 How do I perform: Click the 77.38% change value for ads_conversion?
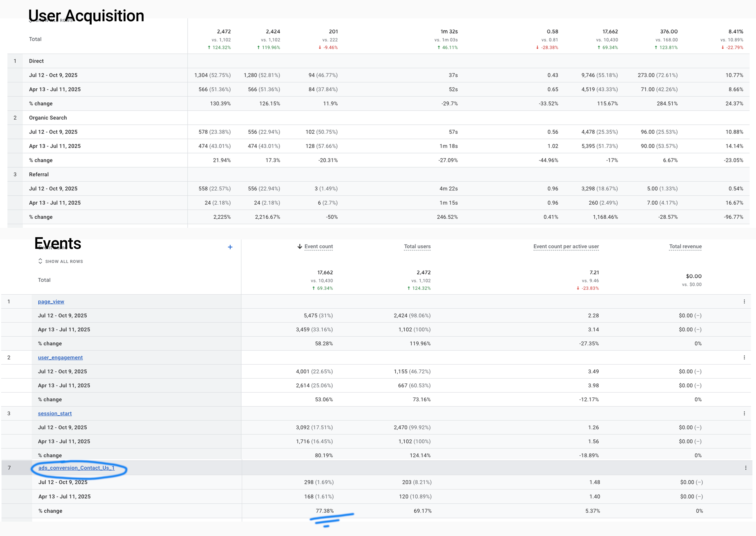click(x=325, y=511)
